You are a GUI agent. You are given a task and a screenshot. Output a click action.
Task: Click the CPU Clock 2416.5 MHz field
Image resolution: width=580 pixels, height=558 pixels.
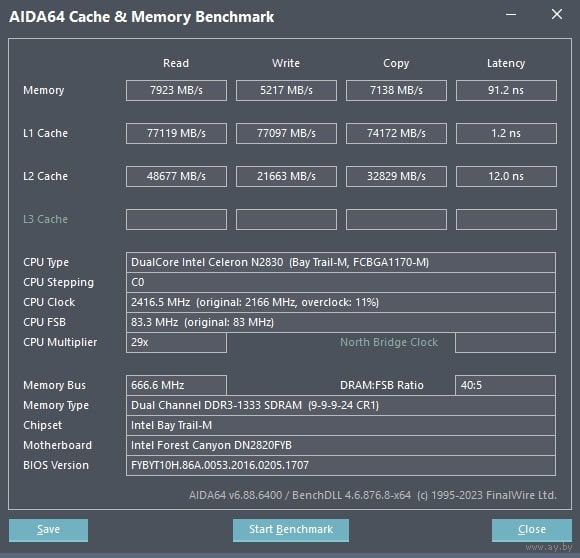click(341, 302)
